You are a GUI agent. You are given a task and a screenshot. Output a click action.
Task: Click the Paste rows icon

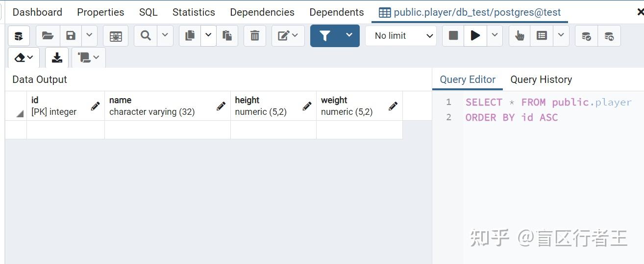click(x=227, y=36)
